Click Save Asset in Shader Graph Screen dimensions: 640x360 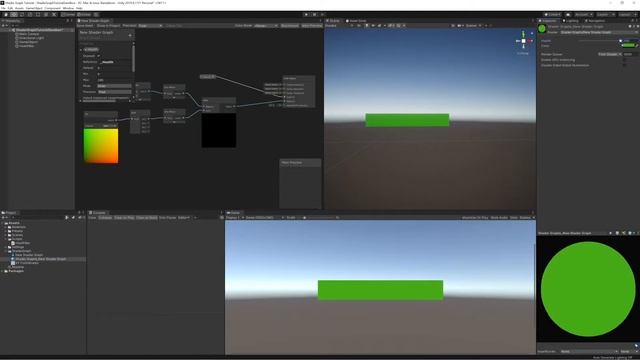[x=85, y=25]
